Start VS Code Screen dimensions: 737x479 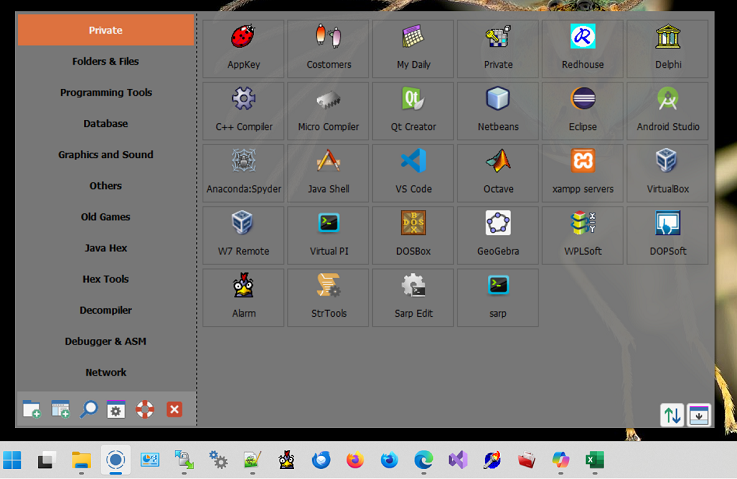coord(413,173)
